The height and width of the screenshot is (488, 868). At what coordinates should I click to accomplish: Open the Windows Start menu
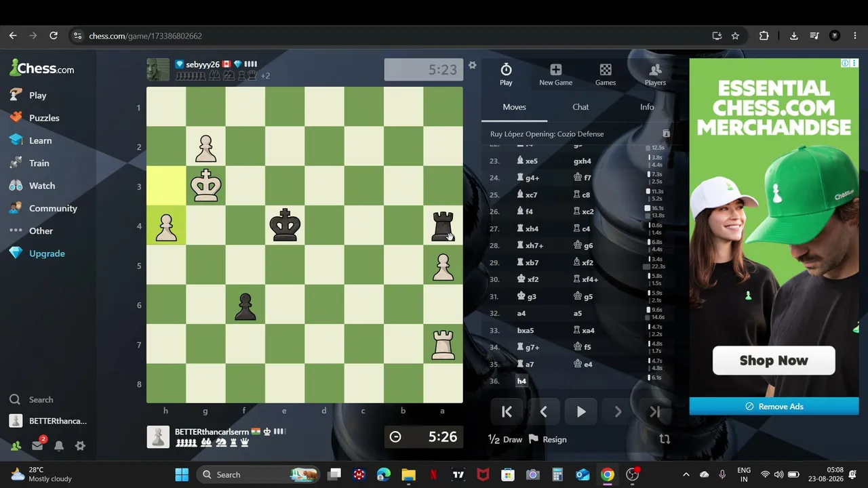[182, 474]
